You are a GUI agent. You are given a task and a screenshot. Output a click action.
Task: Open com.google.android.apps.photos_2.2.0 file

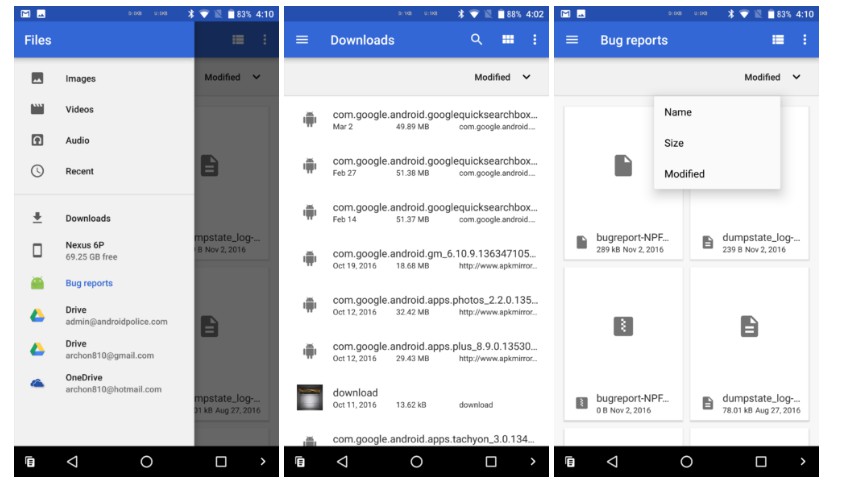click(416, 305)
